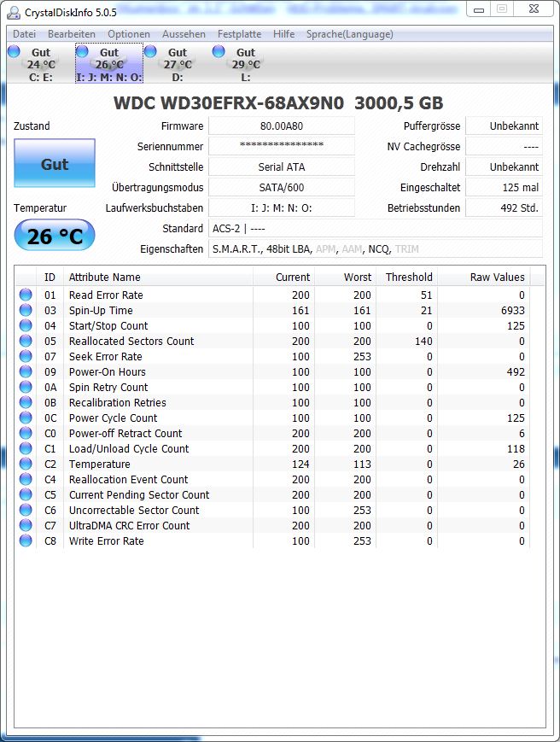Click the Drehzahl value Unbekannt
This screenshot has width=560, height=742.
tap(504, 167)
